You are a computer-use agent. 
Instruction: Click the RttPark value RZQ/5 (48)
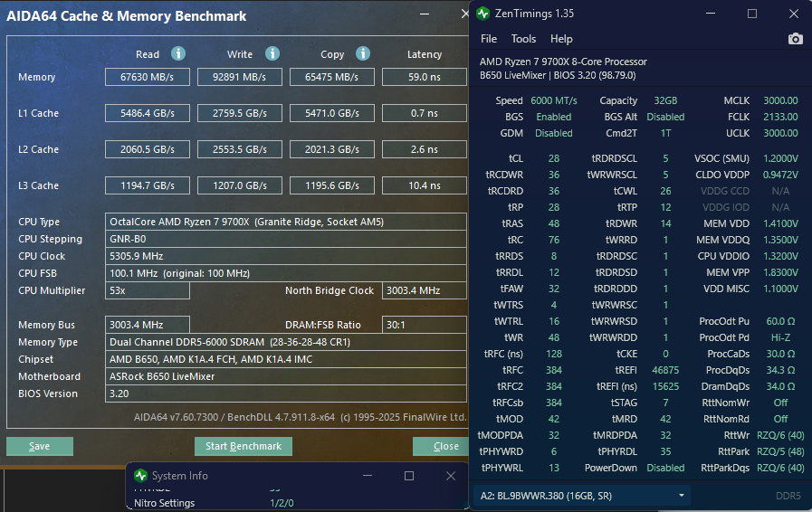(x=780, y=451)
